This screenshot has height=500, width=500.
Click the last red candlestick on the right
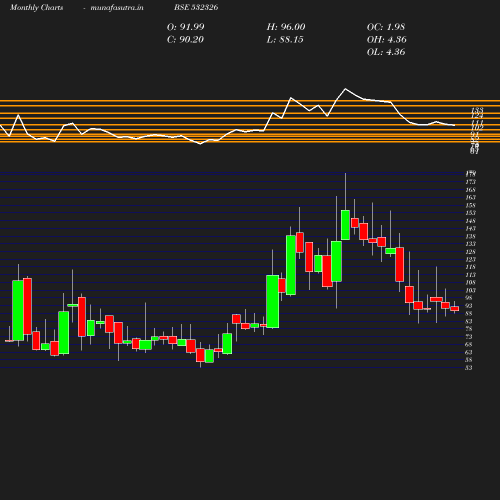(455, 308)
